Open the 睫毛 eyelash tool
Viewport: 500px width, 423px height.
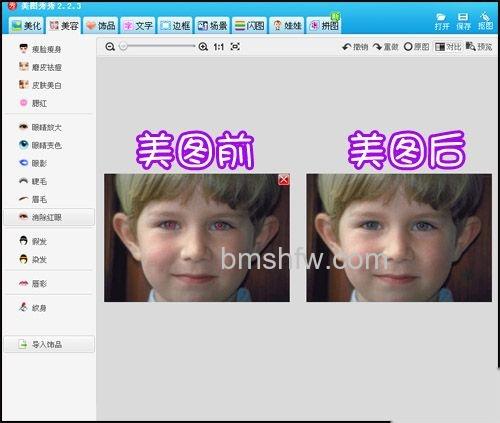pyautogui.click(x=33, y=181)
